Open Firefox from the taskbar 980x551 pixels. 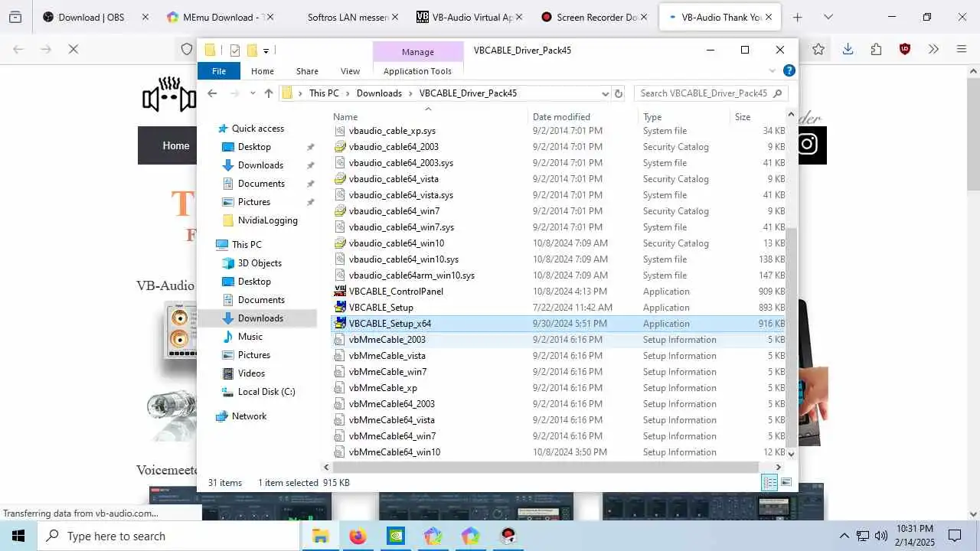pyautogui.click(x=358, y=536)
